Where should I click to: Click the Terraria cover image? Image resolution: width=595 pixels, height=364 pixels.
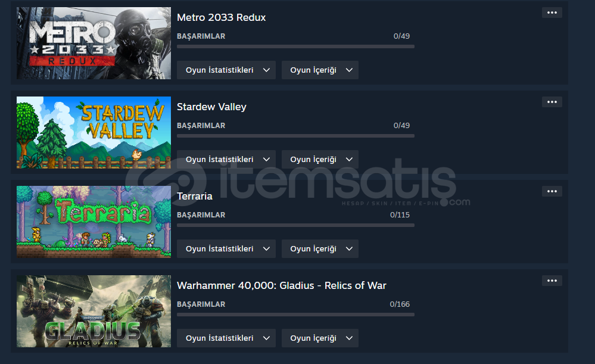(x=94, y=222)
